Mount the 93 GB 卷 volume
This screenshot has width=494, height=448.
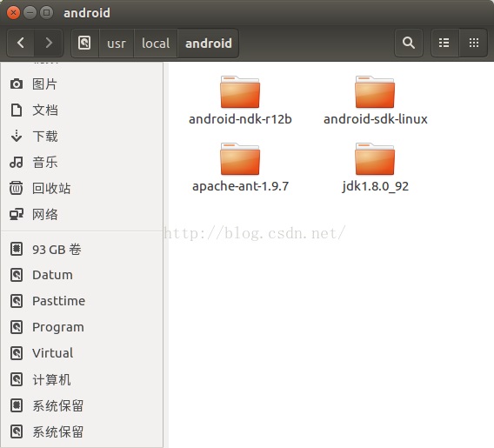click(x=57, y=249)
